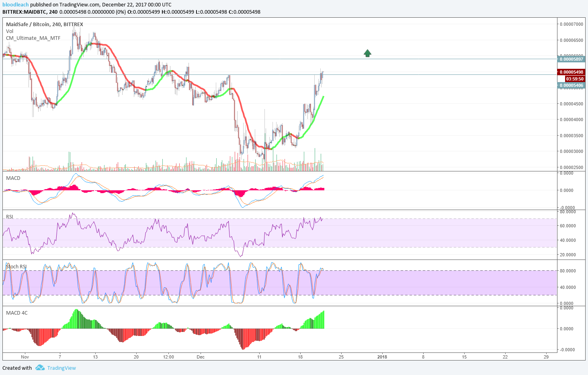Click the 0.00002500 price axis value
The height and width of the screenshot is (375, 588).
pyautogui.click(x=572, y=167)
